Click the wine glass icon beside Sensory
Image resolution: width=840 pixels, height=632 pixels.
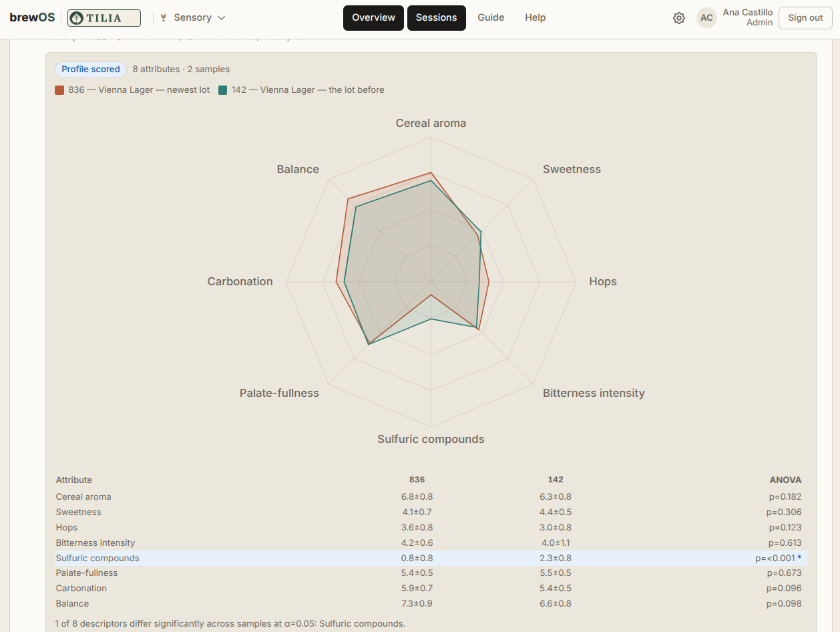[x=164, y=18]
